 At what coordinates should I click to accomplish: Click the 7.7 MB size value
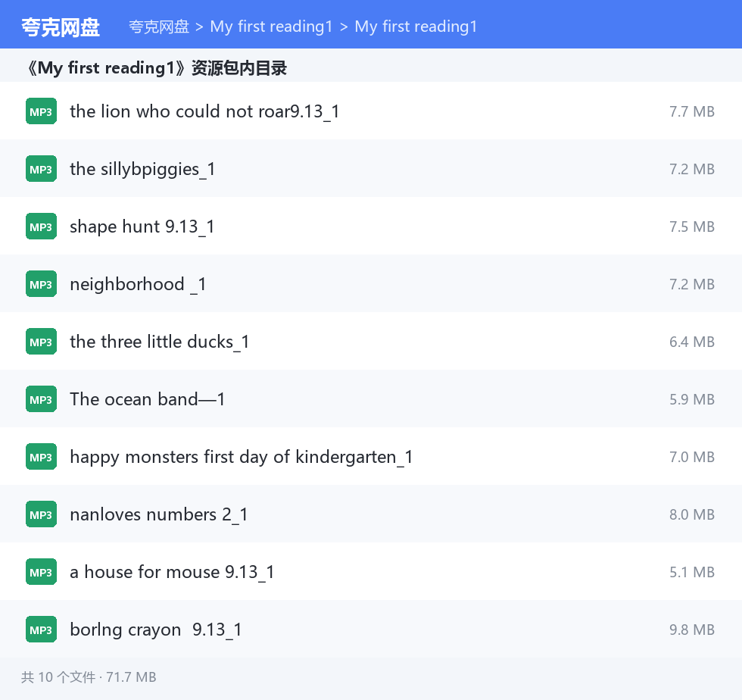(692, 112)
